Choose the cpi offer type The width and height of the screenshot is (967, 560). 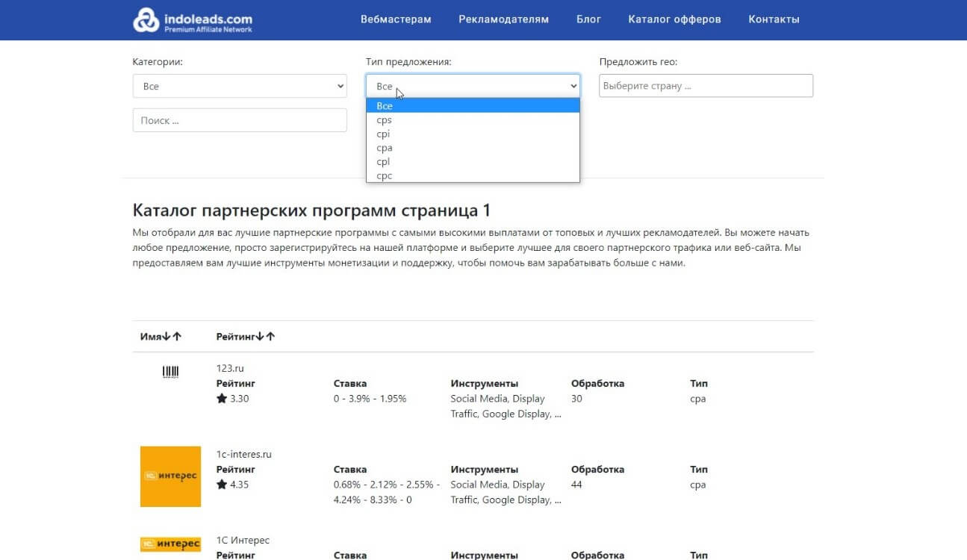coord(473,134)
